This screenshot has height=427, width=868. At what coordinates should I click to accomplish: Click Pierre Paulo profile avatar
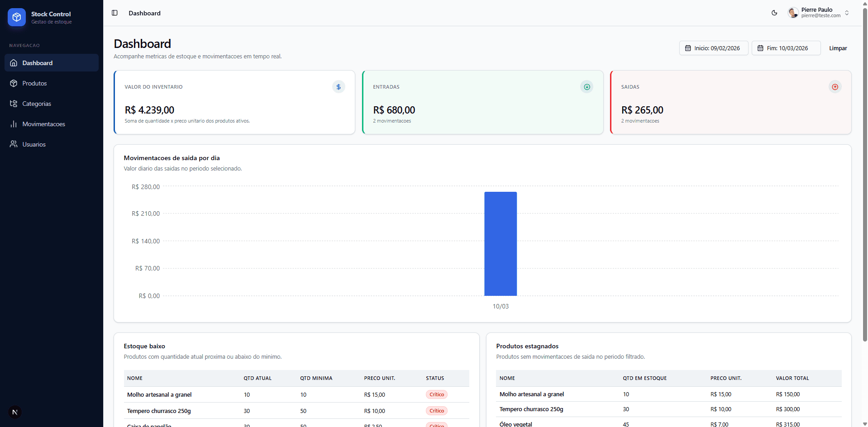coord(793,13)
